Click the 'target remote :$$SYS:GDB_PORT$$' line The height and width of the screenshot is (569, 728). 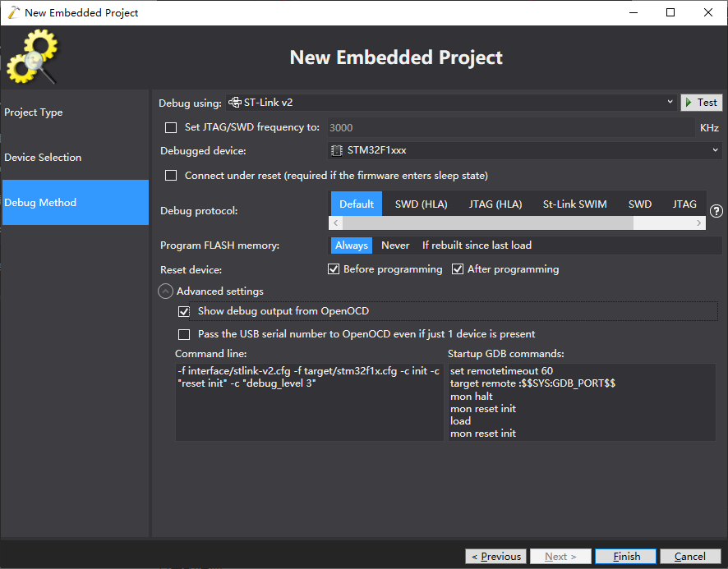(532, 383)
